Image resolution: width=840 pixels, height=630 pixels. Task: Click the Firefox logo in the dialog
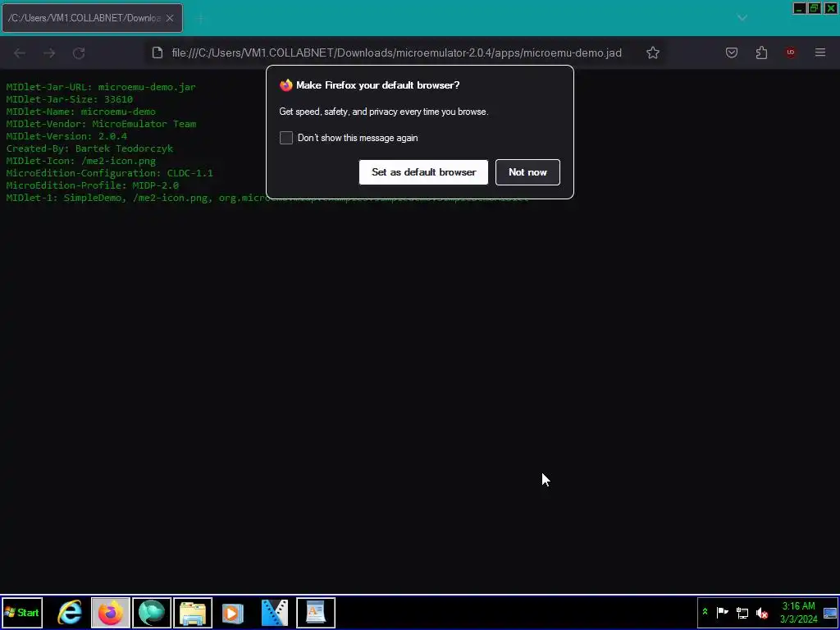[x=286, y=85]
